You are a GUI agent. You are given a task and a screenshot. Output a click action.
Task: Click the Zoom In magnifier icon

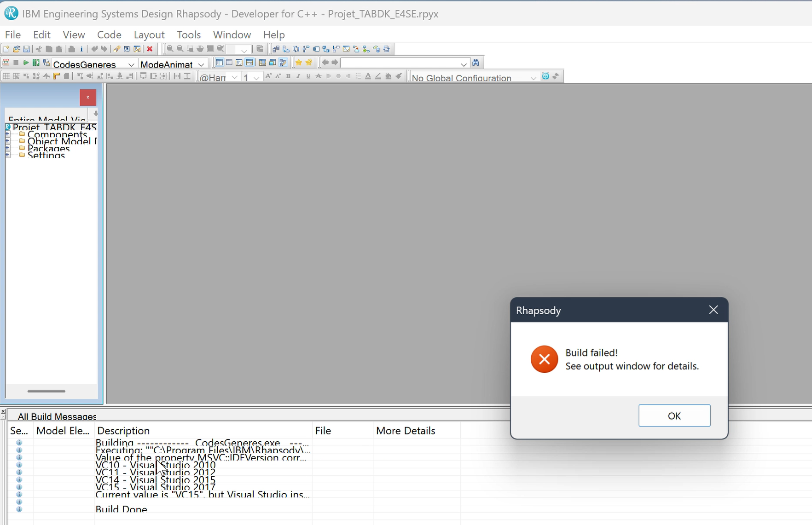point(170,49)
